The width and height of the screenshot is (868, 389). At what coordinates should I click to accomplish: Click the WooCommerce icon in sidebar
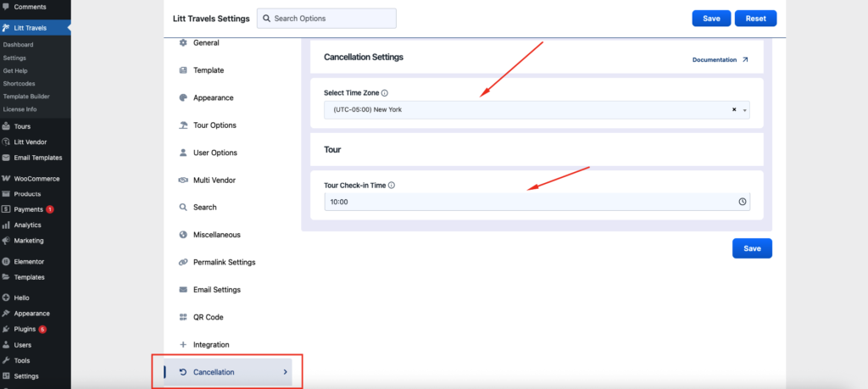point(7,179)
